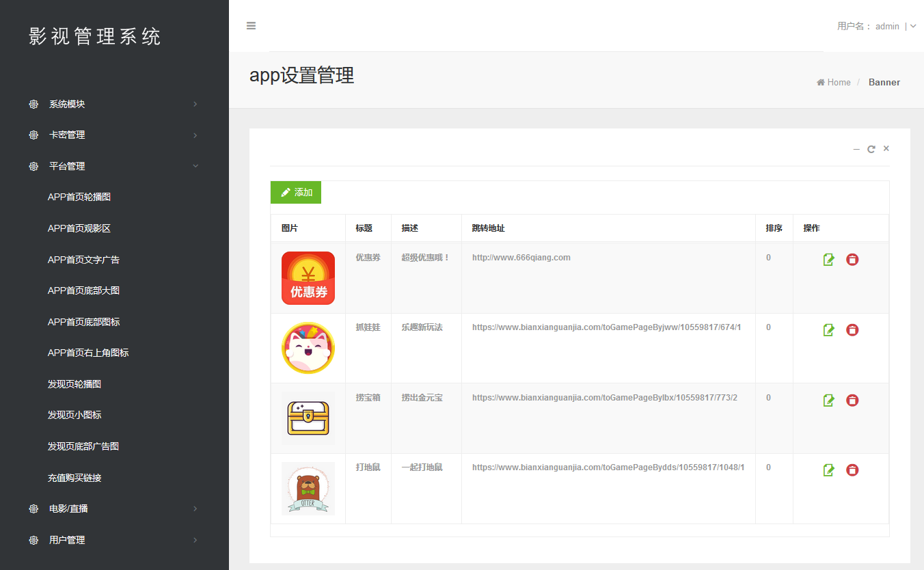Click the green 添加 button

coord(296,193)
